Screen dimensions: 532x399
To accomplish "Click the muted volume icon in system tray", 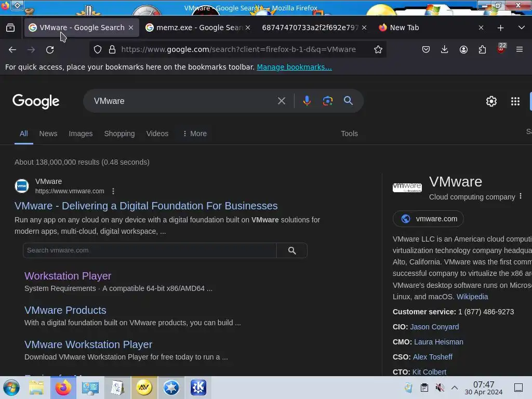I will point(440,388).
